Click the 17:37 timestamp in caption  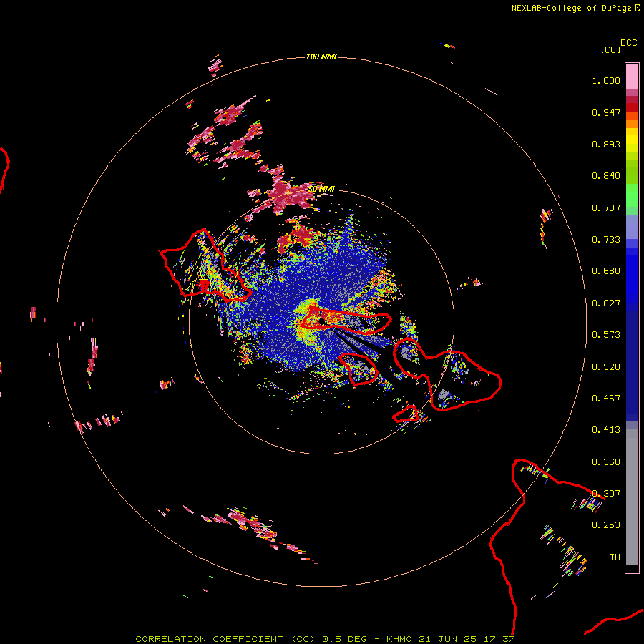click(x=499, y=639)
